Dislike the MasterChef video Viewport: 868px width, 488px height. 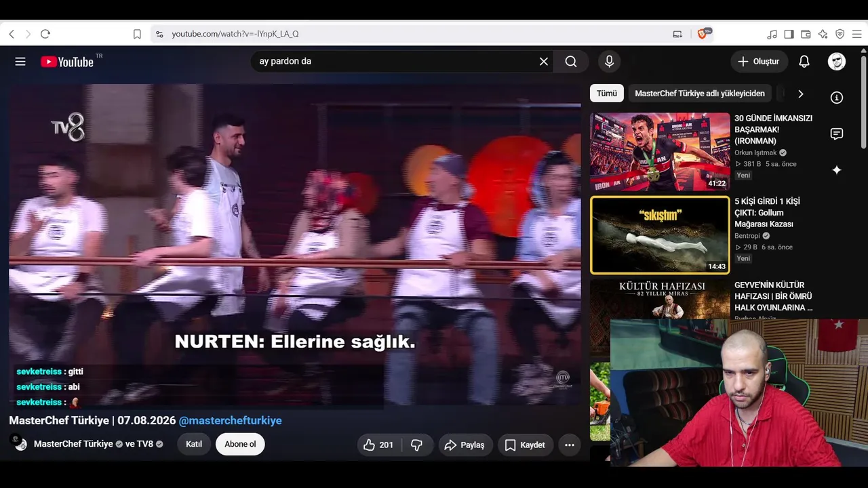[417, 445]
